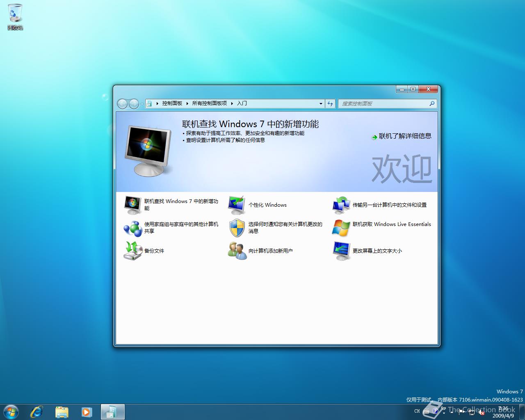The image size is (525, 420).
Task: Launch Windows Media Player from the taskbar
Action: (87, 412)
